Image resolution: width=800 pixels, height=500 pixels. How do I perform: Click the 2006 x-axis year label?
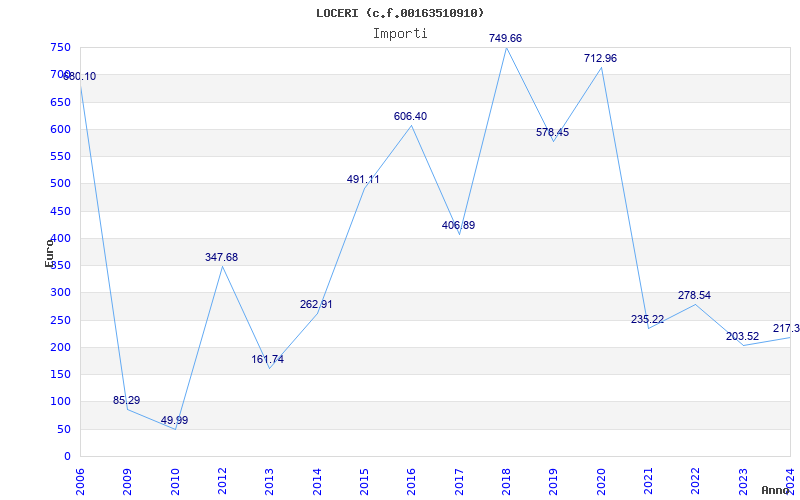[x=80, y=482]
